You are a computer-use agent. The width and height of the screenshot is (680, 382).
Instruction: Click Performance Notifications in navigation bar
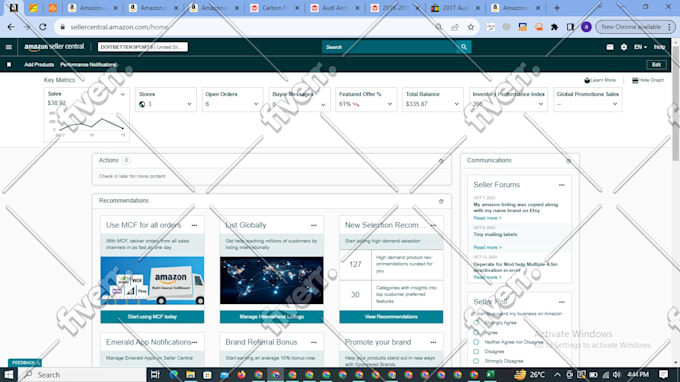tap(88, 65)
